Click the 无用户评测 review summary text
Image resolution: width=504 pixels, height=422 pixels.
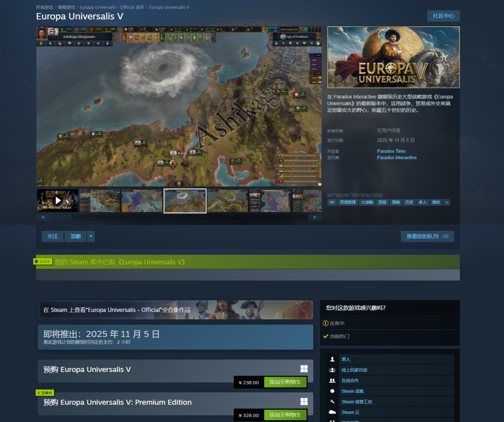pyautogui.click(x=388, y=131)
